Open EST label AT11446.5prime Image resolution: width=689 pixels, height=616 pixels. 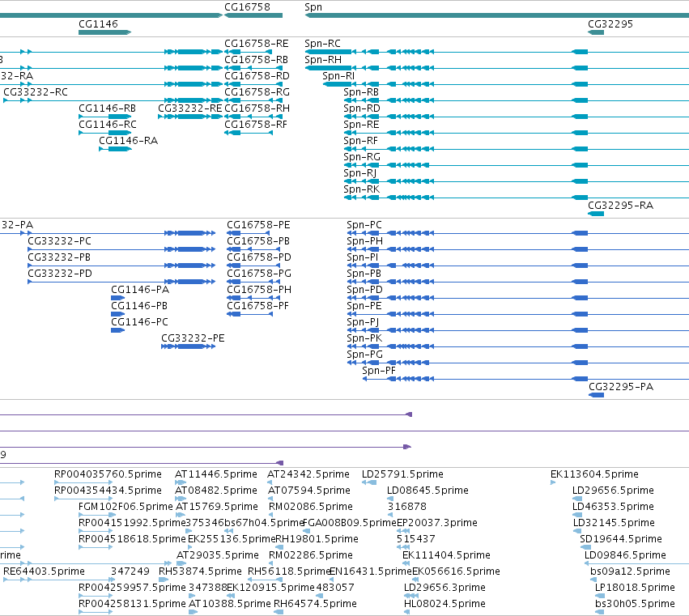216,474
